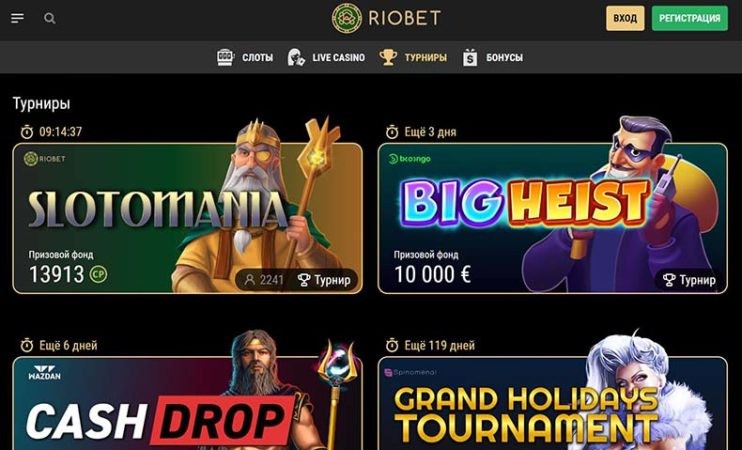Click the timer icon beside Ещё 119 дней
742x450 pixels.
(392, 345)
